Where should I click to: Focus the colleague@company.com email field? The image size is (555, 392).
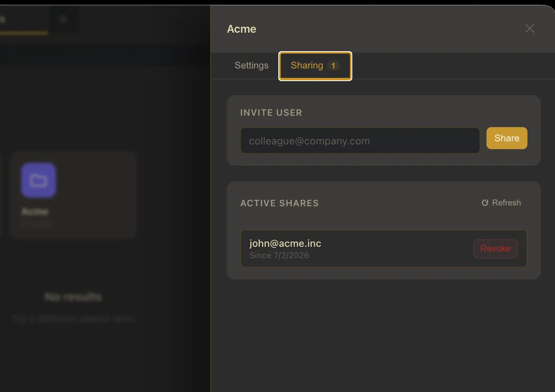(360, 141)
